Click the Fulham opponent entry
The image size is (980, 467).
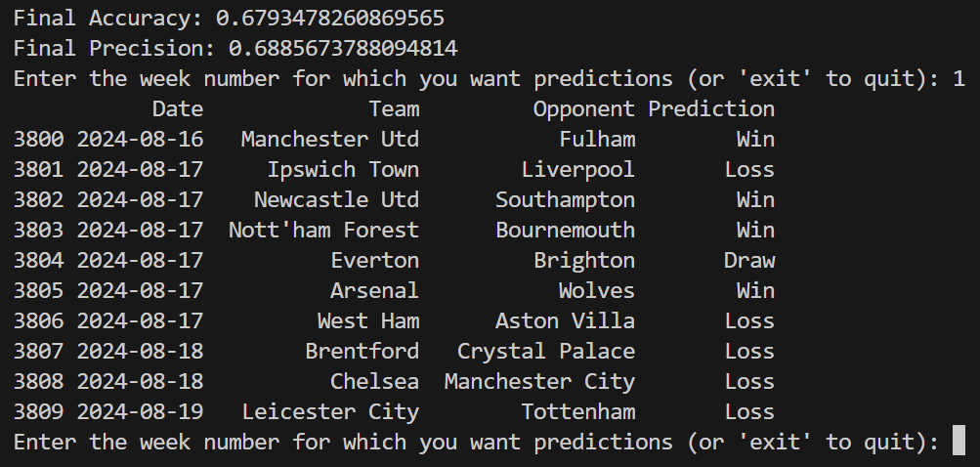click(597, 139)
